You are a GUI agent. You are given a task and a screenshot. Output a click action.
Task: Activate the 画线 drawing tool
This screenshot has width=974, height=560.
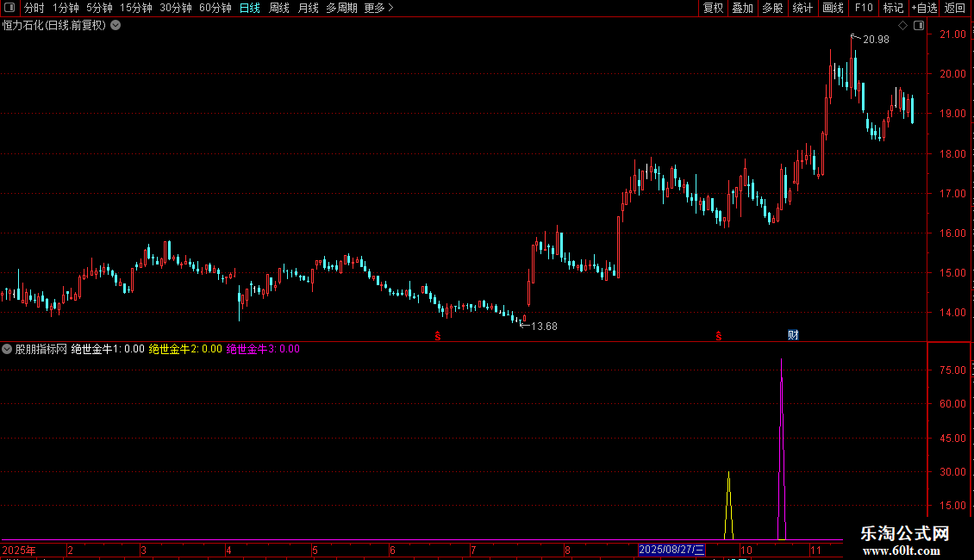833,8
